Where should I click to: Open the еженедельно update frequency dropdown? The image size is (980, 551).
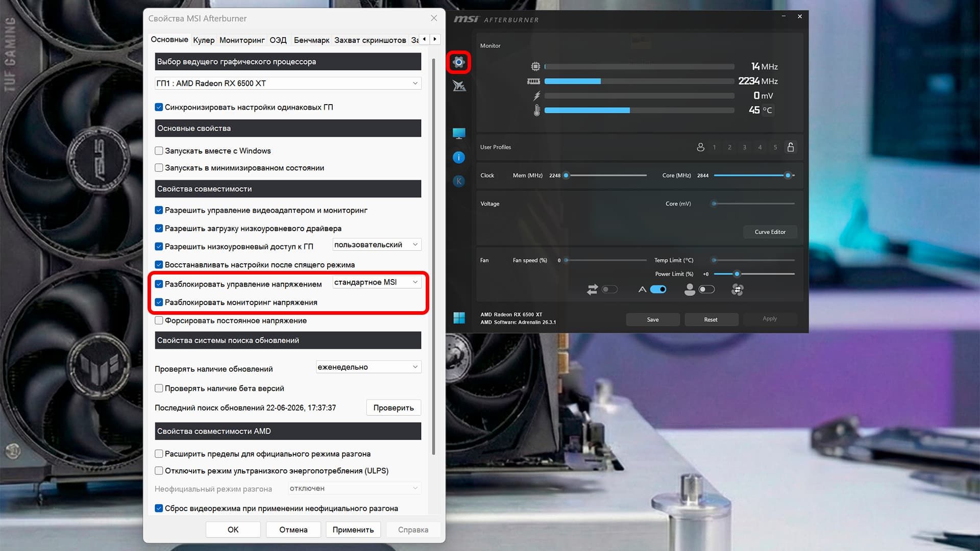coord(369,367)
